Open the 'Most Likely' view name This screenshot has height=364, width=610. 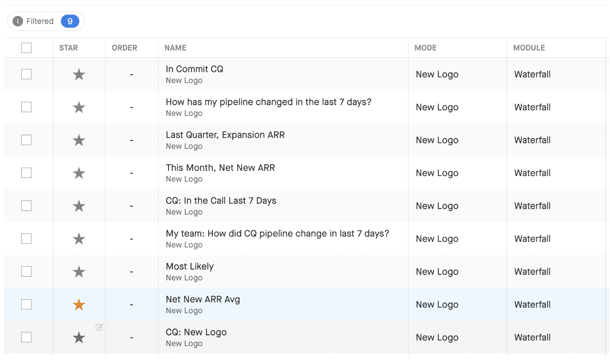pyautogui.click(x=190, y=266)
